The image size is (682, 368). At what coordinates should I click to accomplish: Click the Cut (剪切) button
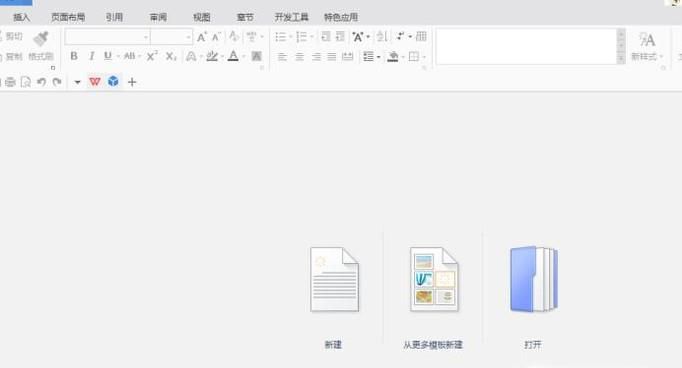coord(12,37)
